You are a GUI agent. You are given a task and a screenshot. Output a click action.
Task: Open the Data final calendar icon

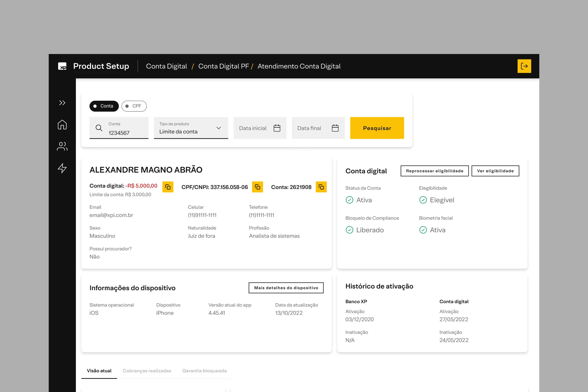coord(335,128)
